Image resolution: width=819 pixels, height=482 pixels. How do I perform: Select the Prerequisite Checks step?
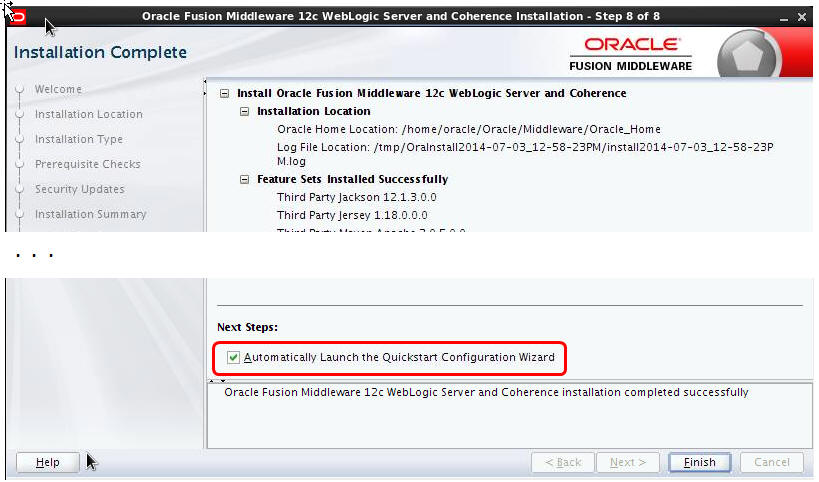coord(87,164)
